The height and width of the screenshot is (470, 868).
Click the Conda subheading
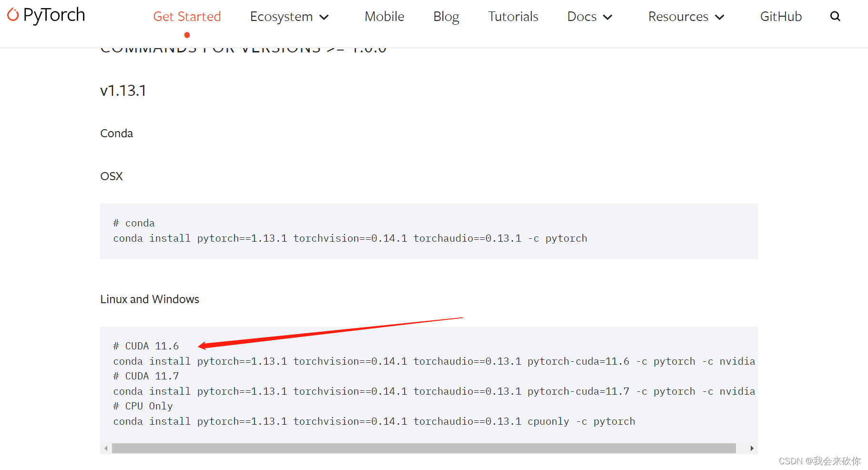[x=116, y=133]
